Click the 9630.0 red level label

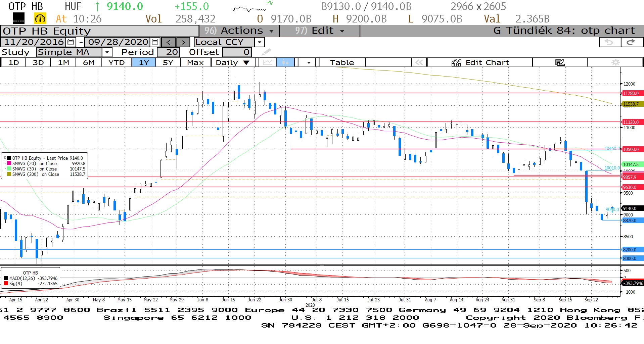pos(632,187)
